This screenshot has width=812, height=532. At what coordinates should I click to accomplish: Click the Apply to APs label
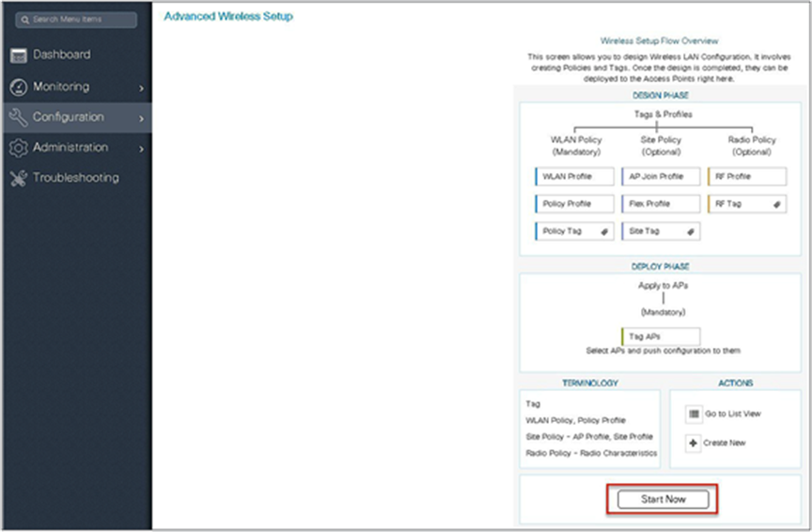[663, 286]
